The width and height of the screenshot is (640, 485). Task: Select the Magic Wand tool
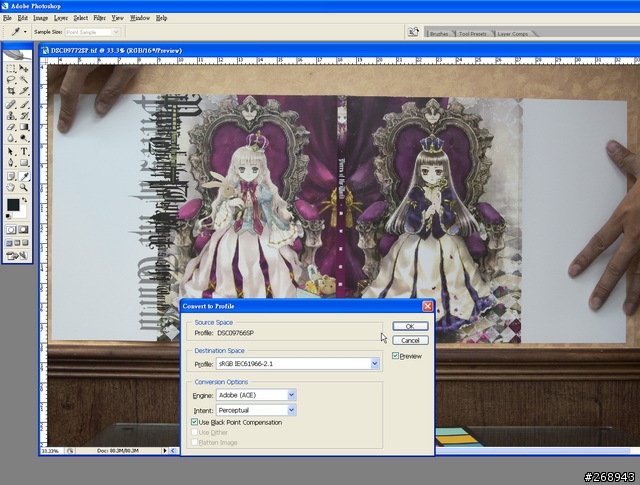pyautogui.click(x=24, y=80)
